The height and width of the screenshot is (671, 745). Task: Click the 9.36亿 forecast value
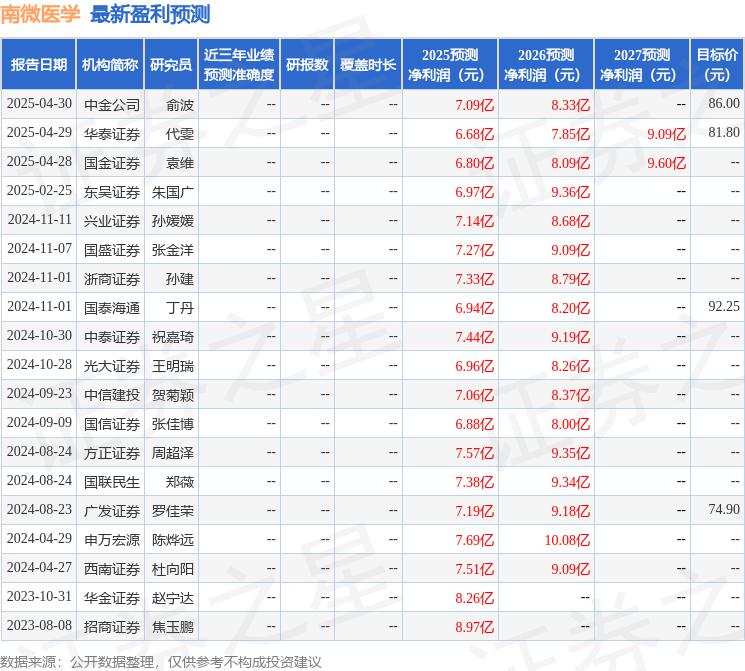570,192
